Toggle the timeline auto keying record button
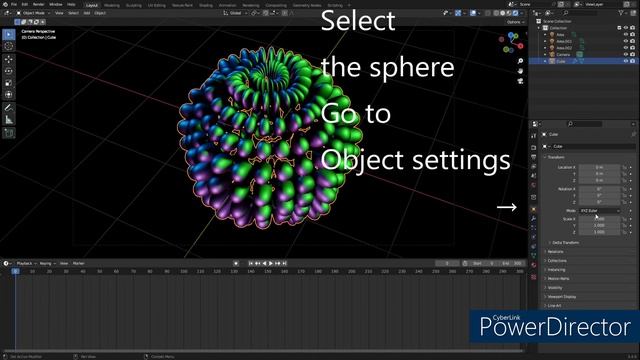The image size is (640, 360). [236, 263]
